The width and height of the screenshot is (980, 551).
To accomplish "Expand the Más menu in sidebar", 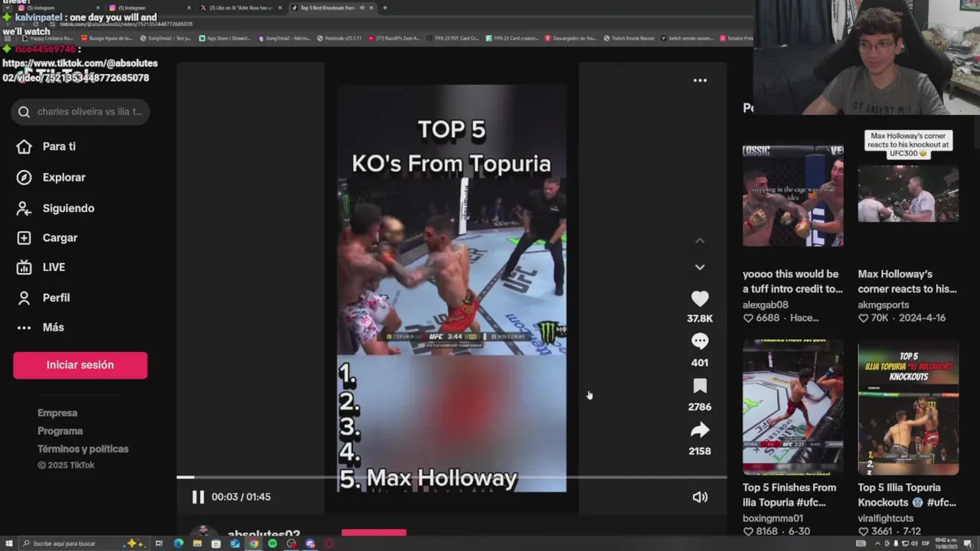I will 53,328.
